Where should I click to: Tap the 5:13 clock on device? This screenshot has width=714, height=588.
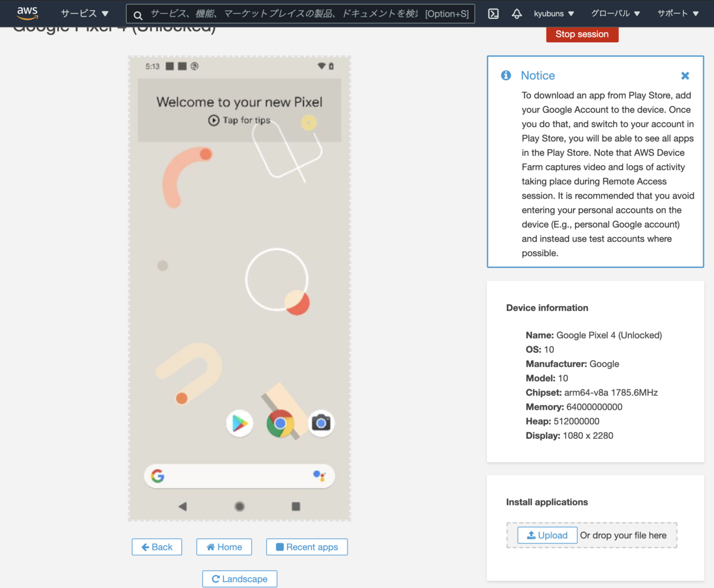tap(152, 66)
